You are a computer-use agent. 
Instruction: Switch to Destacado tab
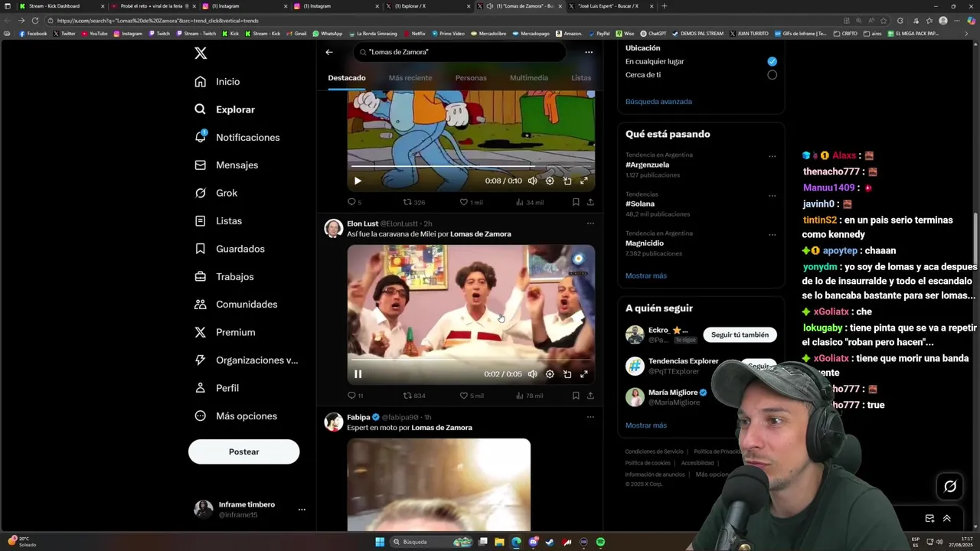click(347, 78)
